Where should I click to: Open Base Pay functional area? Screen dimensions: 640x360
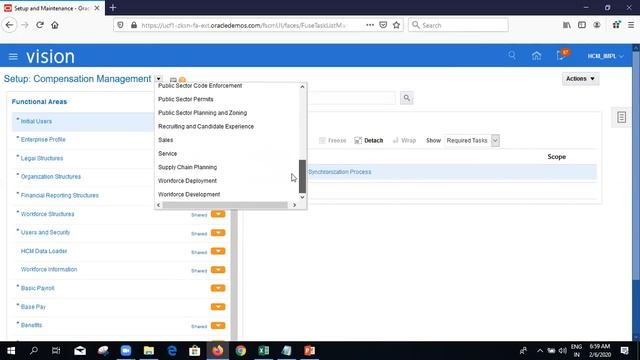point(33,307)
